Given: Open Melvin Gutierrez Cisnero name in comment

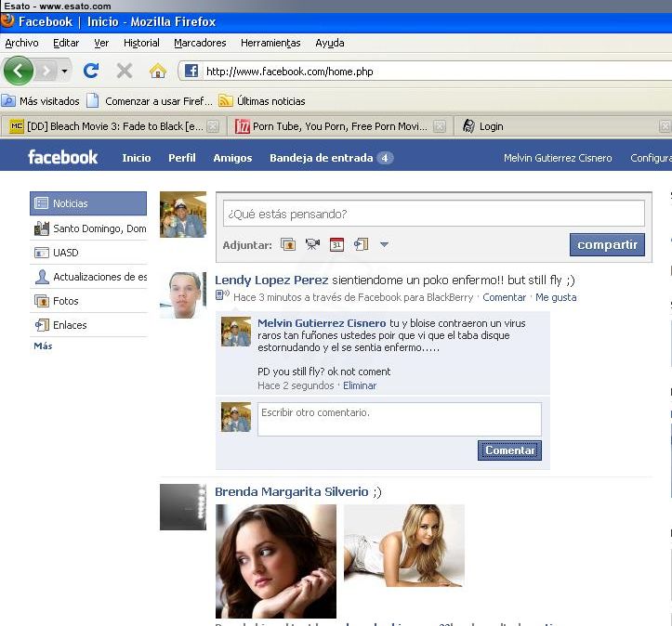Looking at the screenshot, I should pos(322,323).
